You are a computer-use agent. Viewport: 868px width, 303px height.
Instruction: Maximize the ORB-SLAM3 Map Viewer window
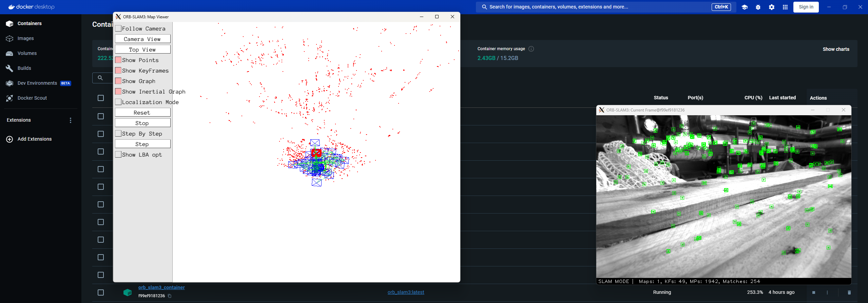coord(437,17)
